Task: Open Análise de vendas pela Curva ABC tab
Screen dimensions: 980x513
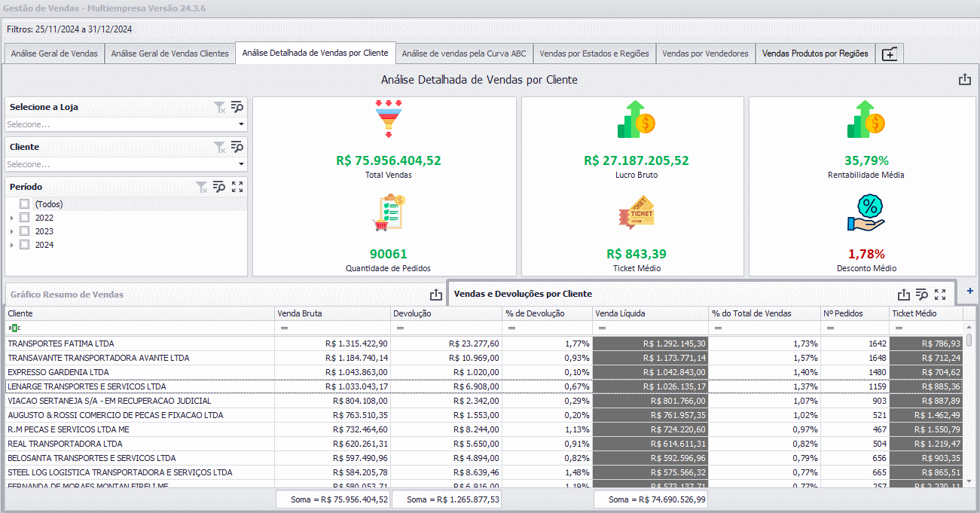Action: pyautogui.click(x=464, y=53)
